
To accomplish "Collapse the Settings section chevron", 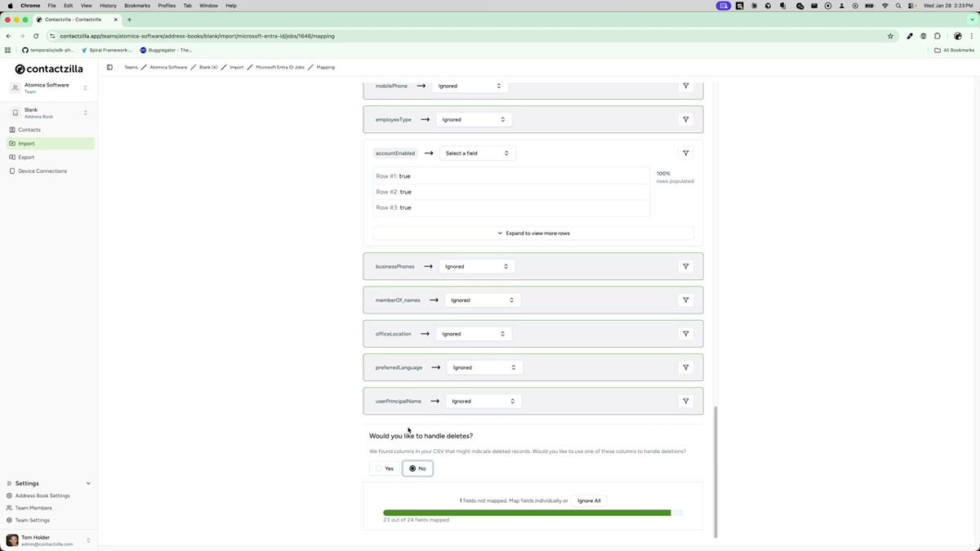I will pyautogui.click(x=87, y=482).
